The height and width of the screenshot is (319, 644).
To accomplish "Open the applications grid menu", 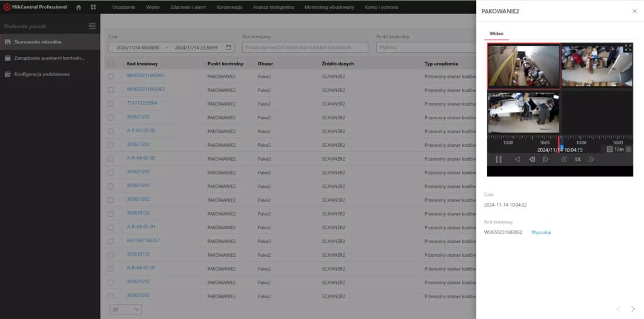I will (93, 7).
